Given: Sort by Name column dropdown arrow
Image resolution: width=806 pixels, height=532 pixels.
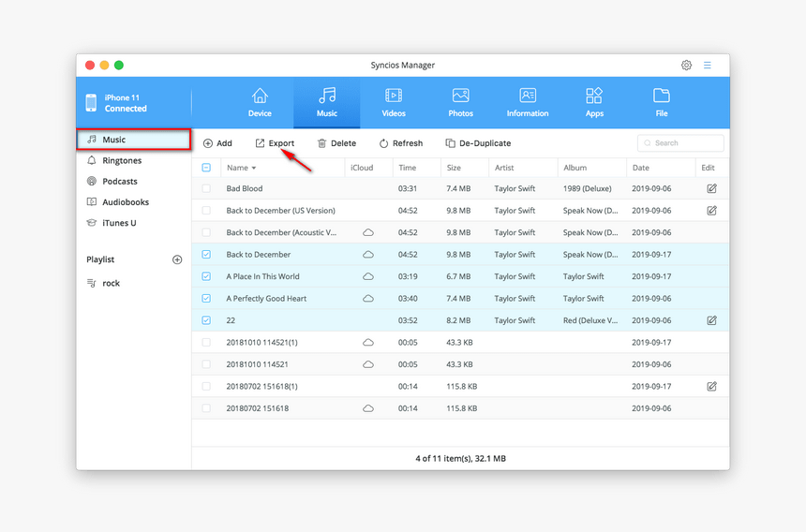Looking at the screenshot, I should click(254, 168).
